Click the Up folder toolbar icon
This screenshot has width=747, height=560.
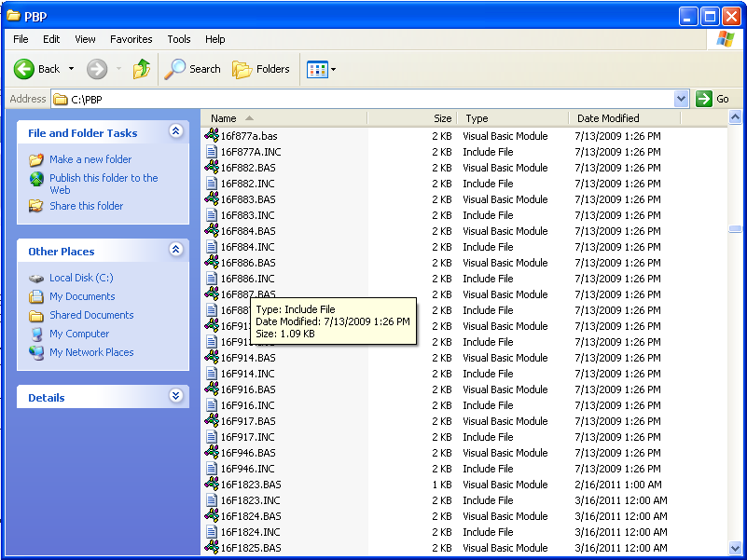click(142, 69)
